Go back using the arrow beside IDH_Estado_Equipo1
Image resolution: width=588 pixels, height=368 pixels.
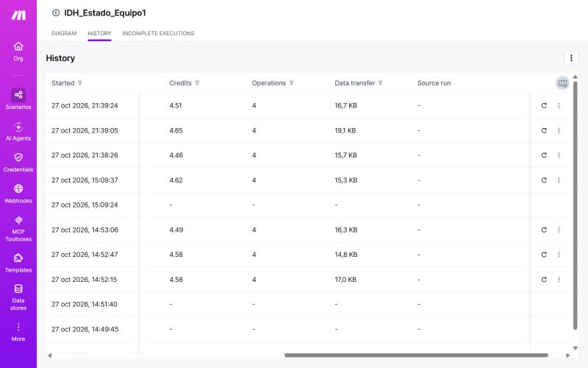point(56,13)
